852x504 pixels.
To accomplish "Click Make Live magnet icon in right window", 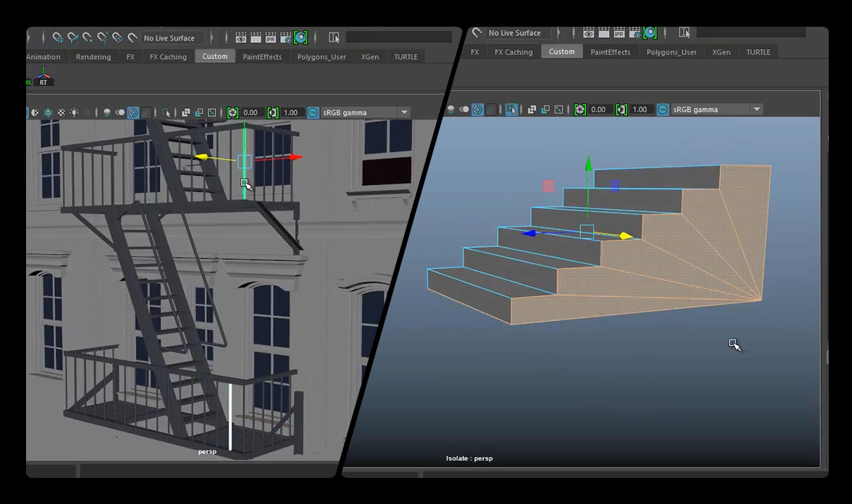I will [477, 32].
